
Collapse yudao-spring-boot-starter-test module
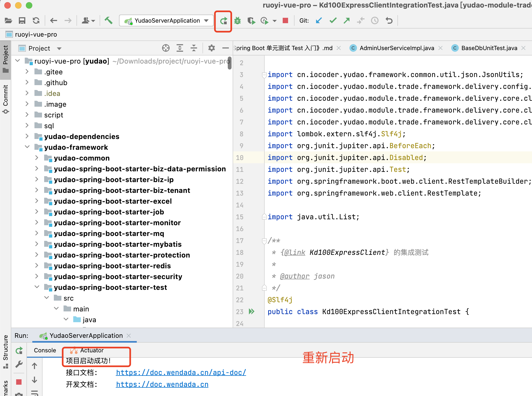point(37,287)
